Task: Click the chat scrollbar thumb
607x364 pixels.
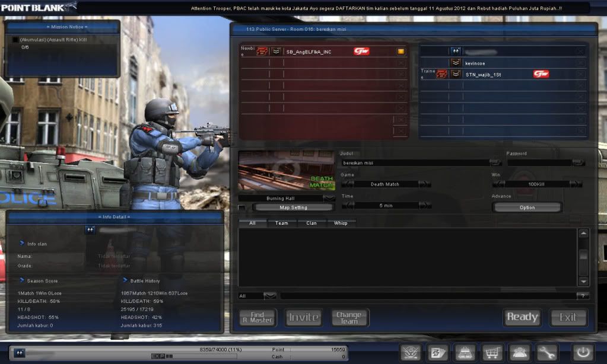Action: 583,256
